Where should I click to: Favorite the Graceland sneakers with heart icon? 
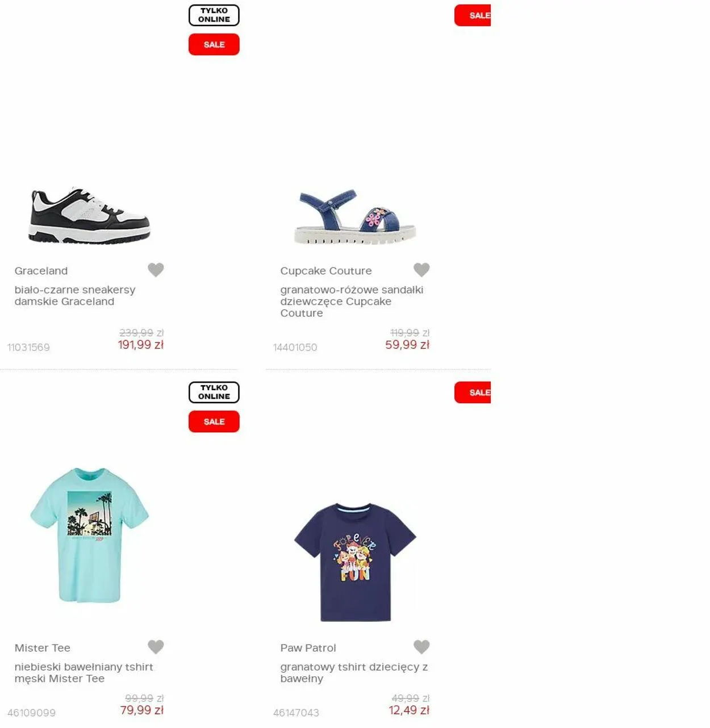pos(156,270)
